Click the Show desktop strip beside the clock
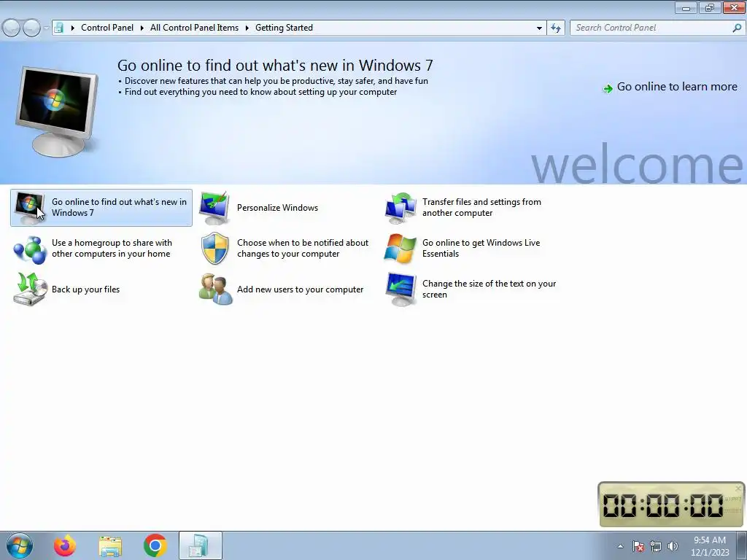This screenshot has width=747, height=560. point(742,545)
